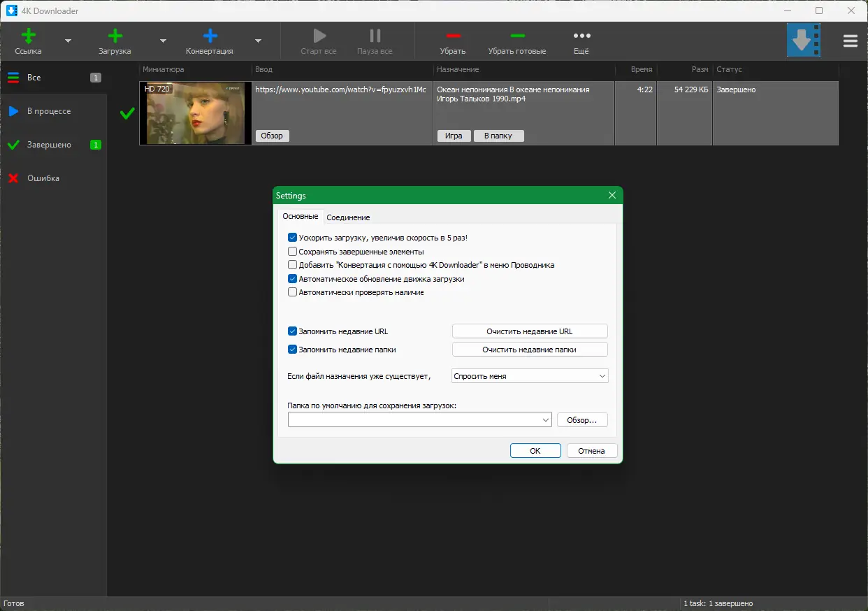
Task: Click the Статус column header
Action: (x=776, y=69)
